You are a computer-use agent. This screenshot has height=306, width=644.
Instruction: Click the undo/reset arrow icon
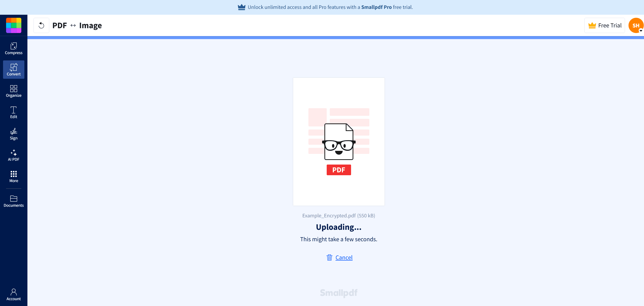(41, 25)
